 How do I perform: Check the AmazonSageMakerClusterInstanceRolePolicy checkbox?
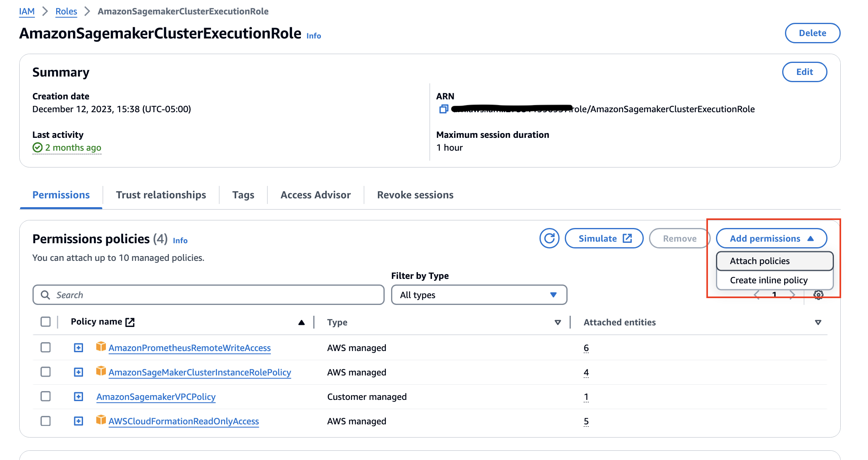point(46,372)
